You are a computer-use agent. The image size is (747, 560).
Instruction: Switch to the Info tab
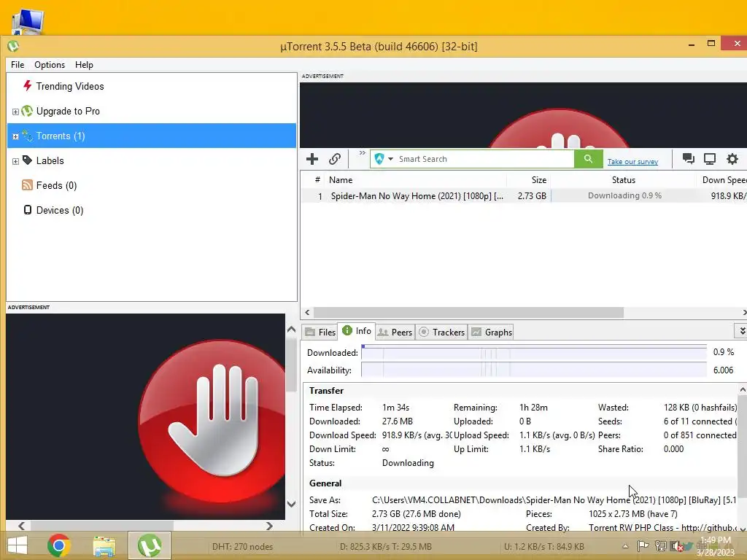pyautogui.click(x=356, y=331)
